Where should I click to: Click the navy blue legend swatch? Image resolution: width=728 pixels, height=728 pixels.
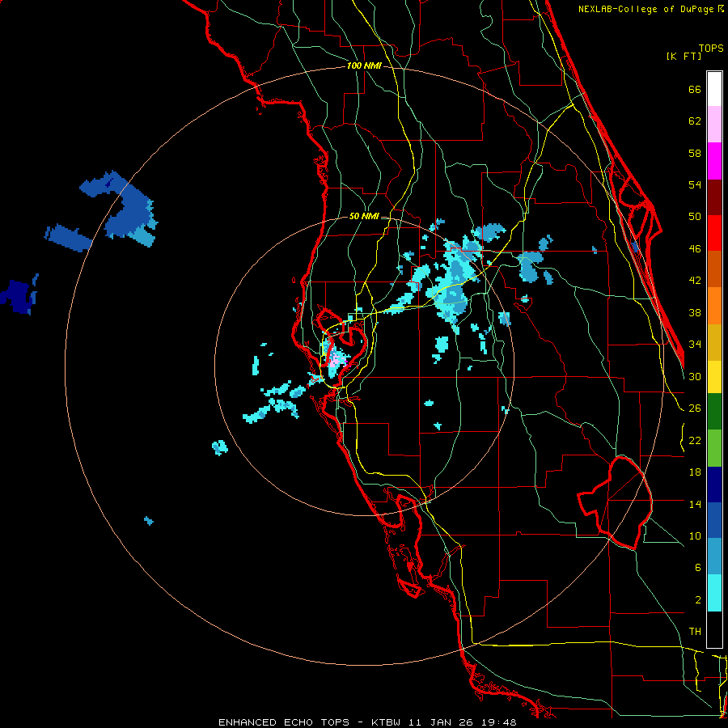(714, 485)
